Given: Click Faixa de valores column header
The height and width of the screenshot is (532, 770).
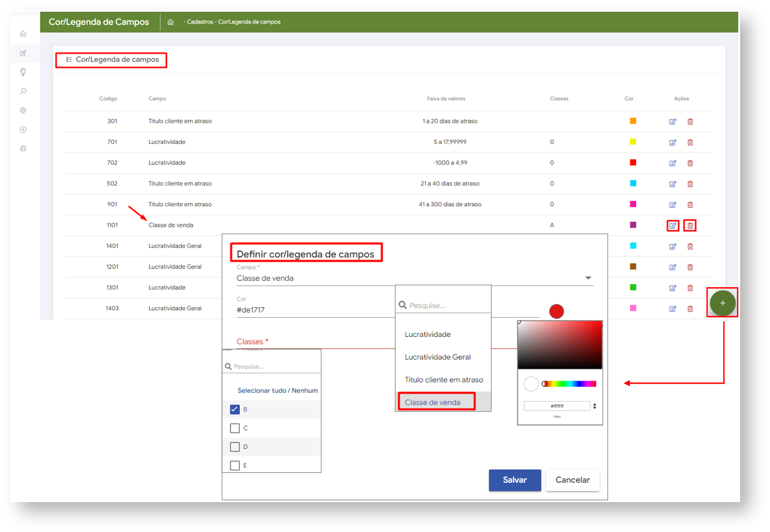Looking at the screenshot, I should coord(446,98).
